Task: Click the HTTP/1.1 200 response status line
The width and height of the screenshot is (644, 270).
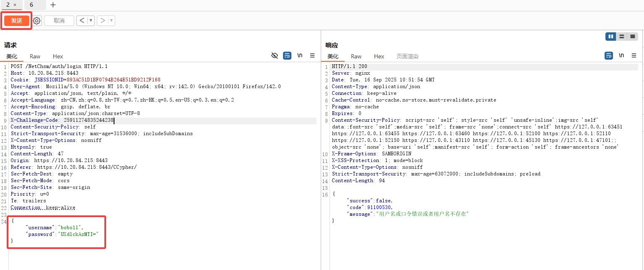Action: pos(350,66)
